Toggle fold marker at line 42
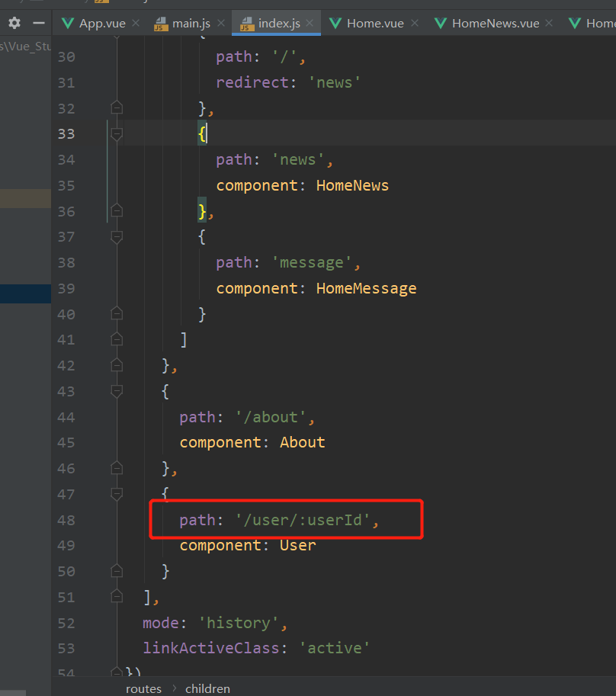616x696 pixels. [117, 365]
